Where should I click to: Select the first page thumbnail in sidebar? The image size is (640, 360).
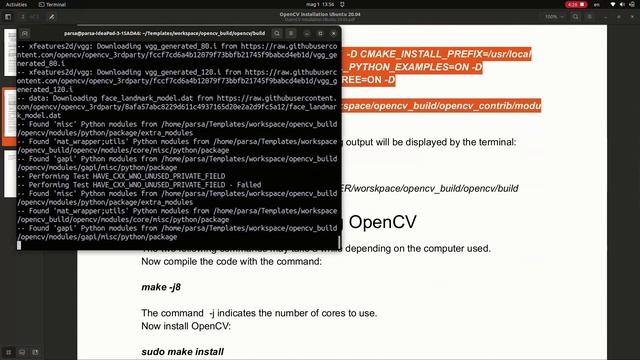(10, 52)
